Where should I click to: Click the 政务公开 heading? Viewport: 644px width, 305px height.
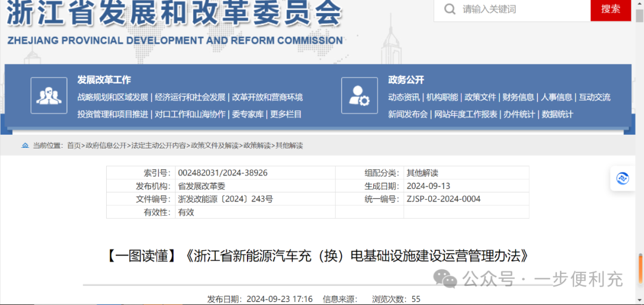coord(406,80)
